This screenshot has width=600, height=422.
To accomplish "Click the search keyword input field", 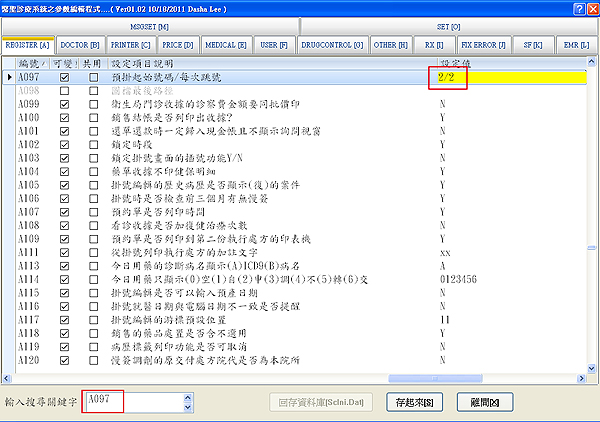I will point(134,402).
